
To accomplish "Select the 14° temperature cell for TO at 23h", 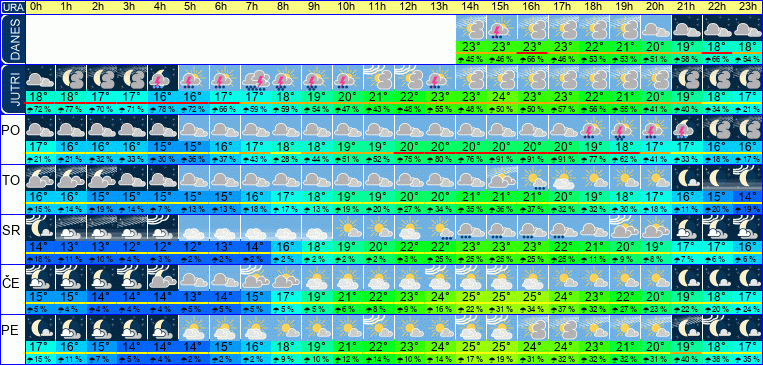I will click(x=747, y=196).
